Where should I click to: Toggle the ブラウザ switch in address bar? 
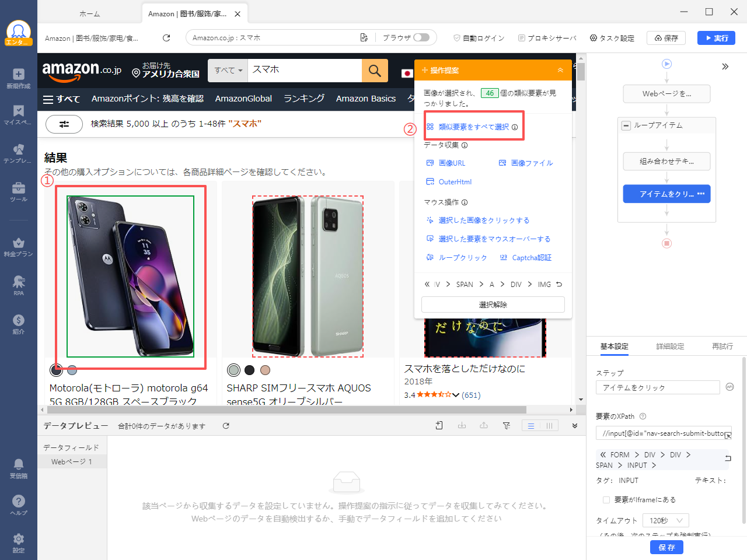(x=423, y=37)
